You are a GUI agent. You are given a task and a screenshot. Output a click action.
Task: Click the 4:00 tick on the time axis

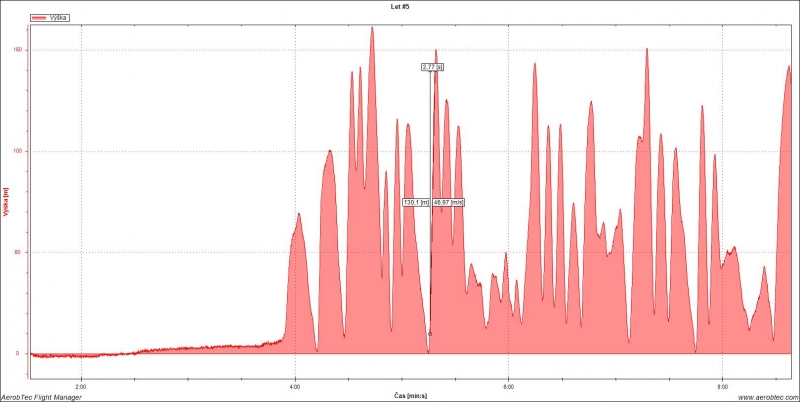[x=294, y=386]
